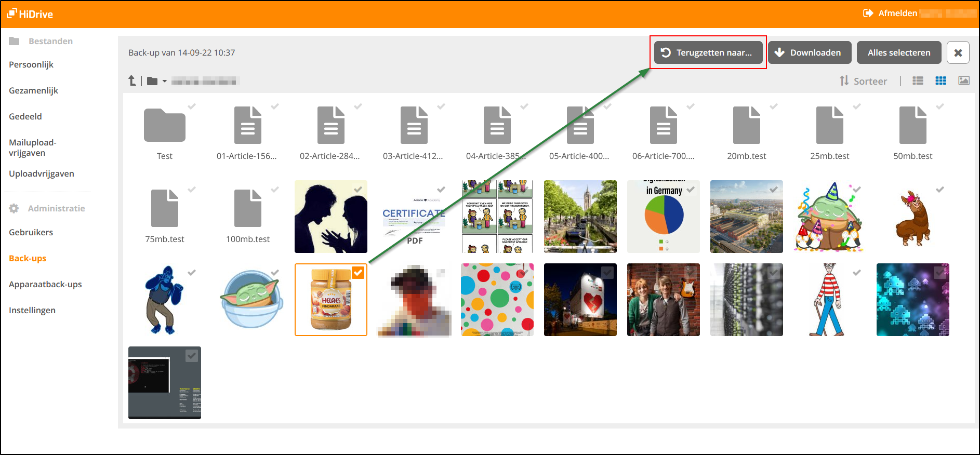Uncheck the selected peanut butter jar image
The height and width of the screenshot is (455, 980).
[358, 273]
